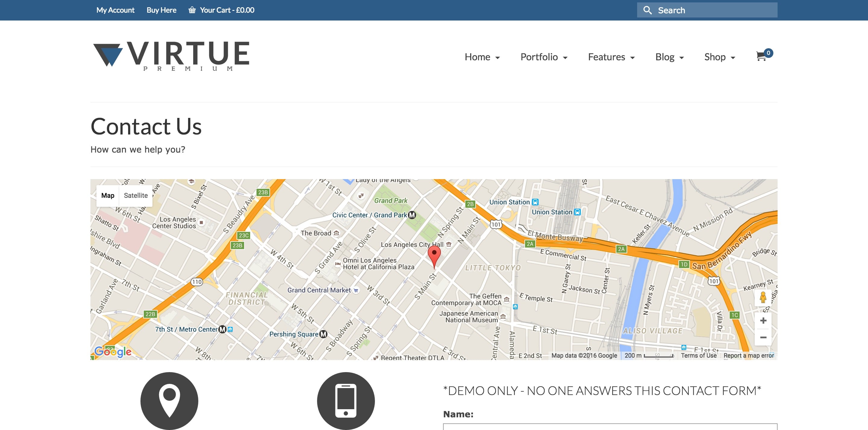Zoom in the map with plus button
Image resolution: width=868 pixels, height=430 pixels.
click(763, 321)
